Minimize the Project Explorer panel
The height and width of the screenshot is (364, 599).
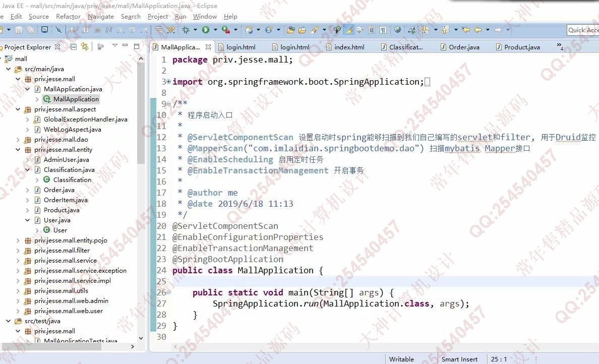[x=125, y=45]
